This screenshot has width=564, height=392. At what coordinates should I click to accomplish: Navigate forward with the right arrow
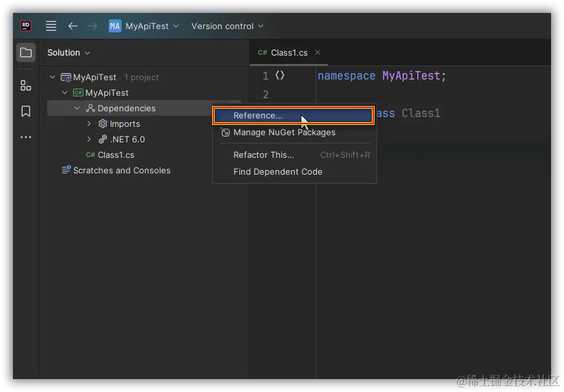[92, 26]
